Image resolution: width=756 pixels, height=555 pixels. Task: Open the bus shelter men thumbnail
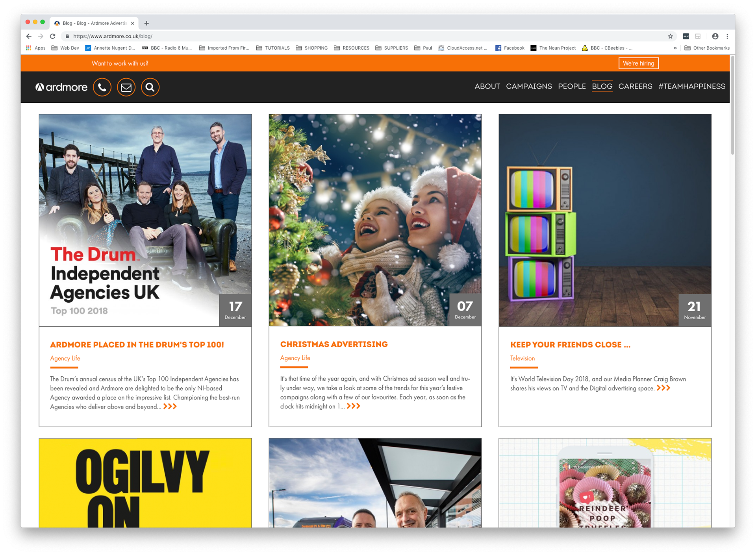[x=375, y=483]
